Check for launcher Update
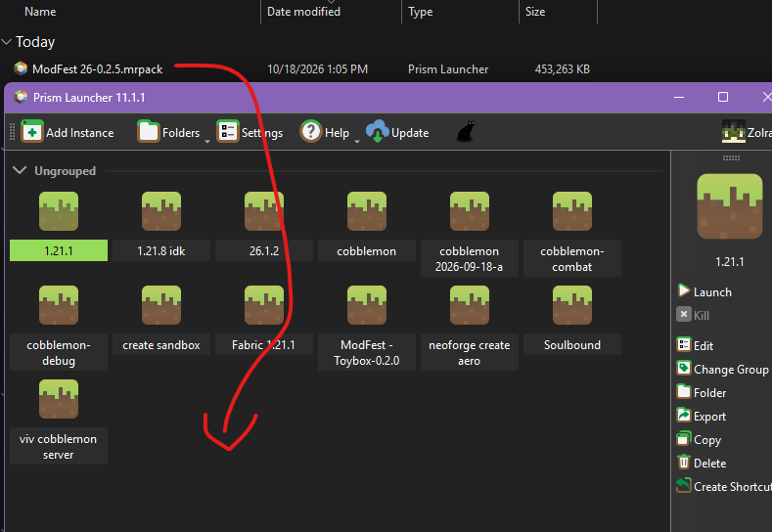The width and height of the screenshot is (772, 532). [397, 132]
